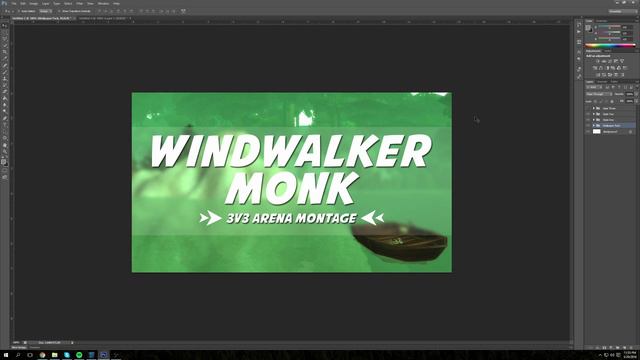Viewport: 640px width, 360px height.
Task: Expand the topmost layer group arrow
Action: pos(594,108)
